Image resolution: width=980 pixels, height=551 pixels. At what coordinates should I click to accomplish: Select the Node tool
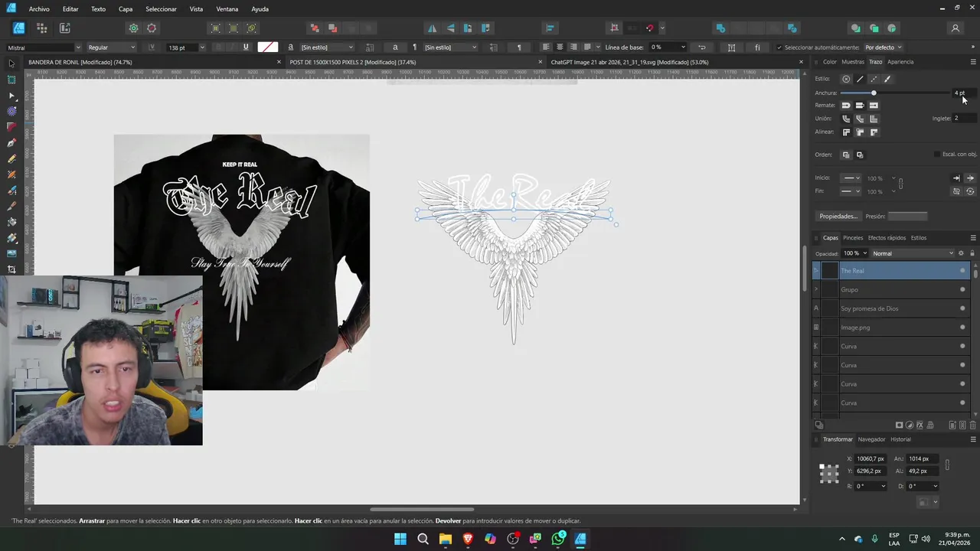pos(11,96)
